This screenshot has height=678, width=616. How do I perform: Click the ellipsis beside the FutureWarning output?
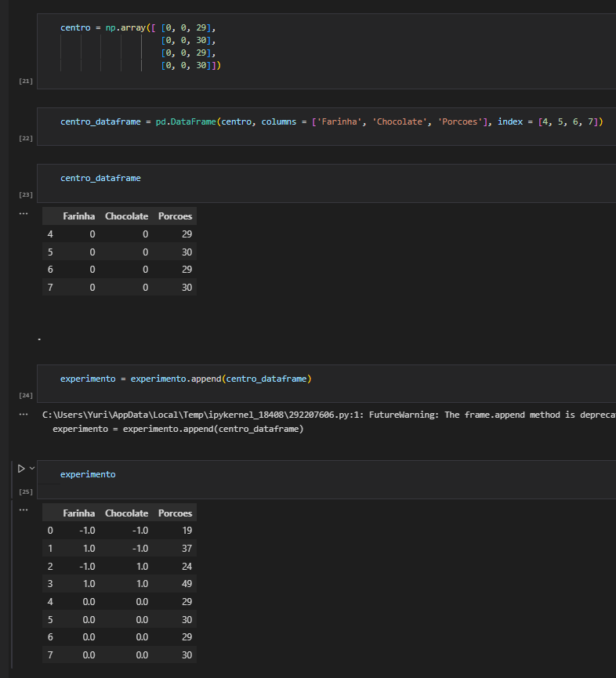pyautogui.click(x=24, y=413)
